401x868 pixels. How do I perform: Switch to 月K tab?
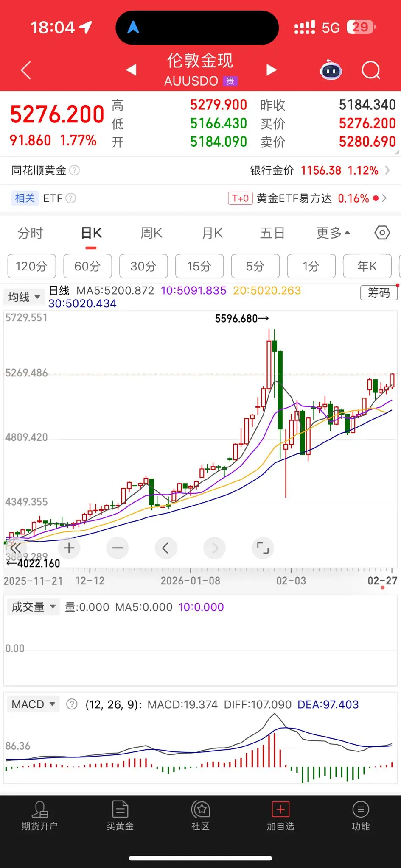pos(212,233)
